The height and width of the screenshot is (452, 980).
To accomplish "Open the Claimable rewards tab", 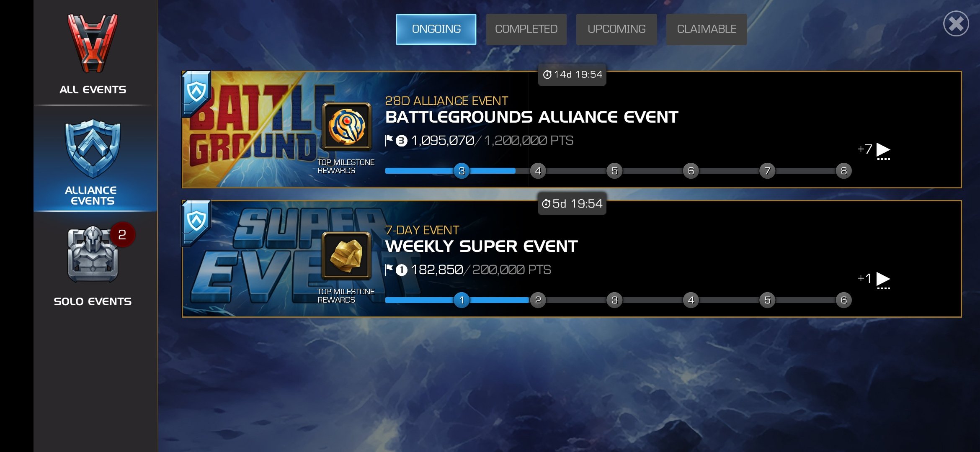I will [x=707, y=29].
